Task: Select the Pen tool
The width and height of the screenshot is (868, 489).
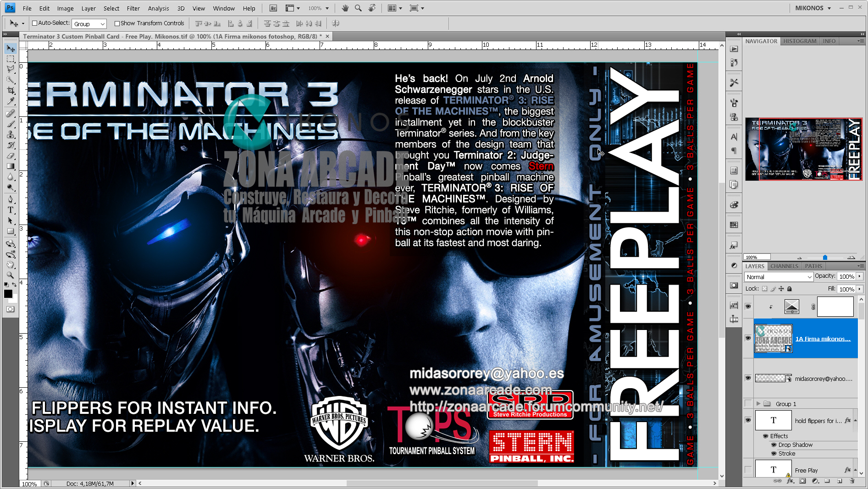Action: (x=11, y=199)
